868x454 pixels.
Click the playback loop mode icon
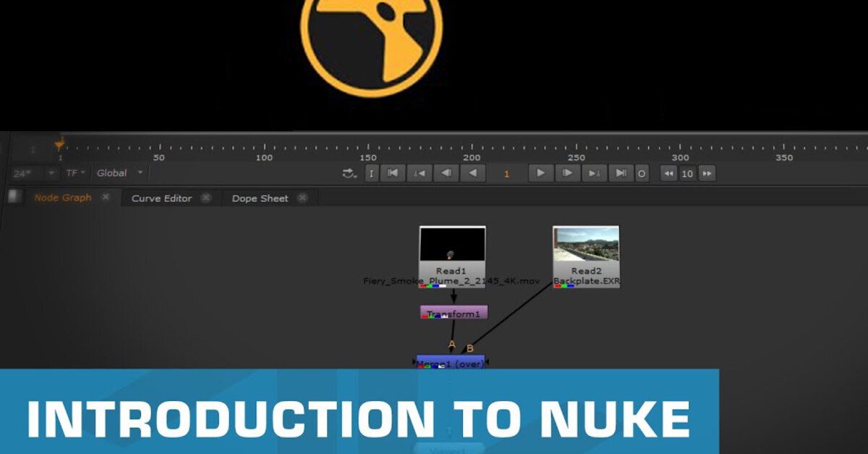point(348,173)
